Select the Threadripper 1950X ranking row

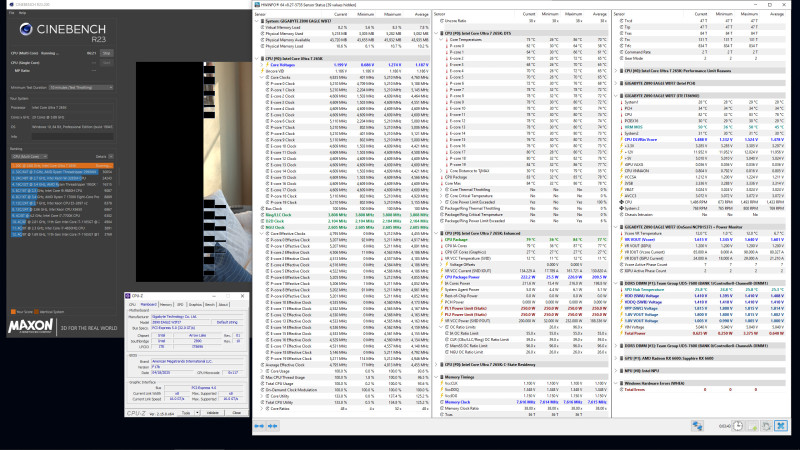coord(62,184)
